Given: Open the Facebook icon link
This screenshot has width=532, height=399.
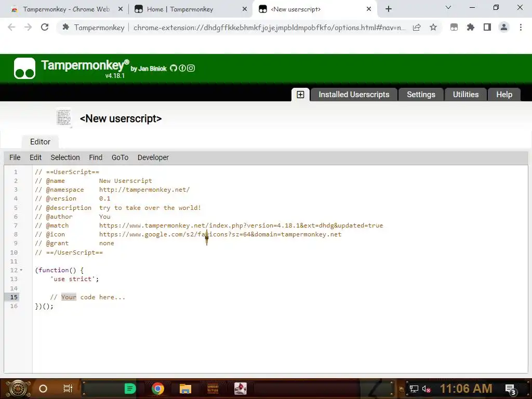Looking at the screenshot, I should click(182, 68).
